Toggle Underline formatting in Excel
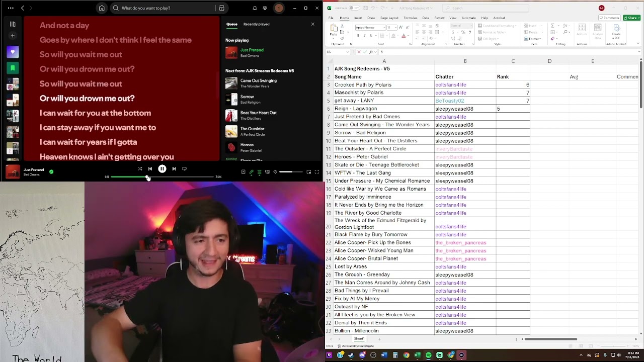This screenshot has width=644, height=362. click(x=371, y=36)
